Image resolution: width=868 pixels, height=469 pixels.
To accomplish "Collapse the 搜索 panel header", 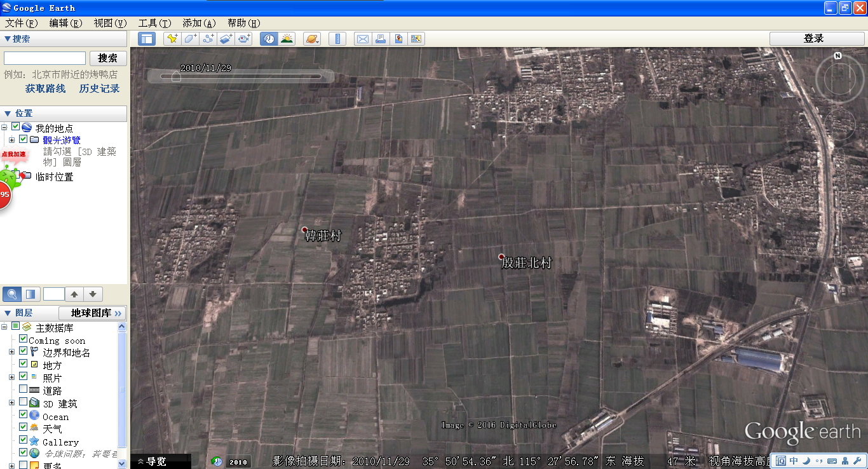I will pyautogui.click(x=8, y=39).
